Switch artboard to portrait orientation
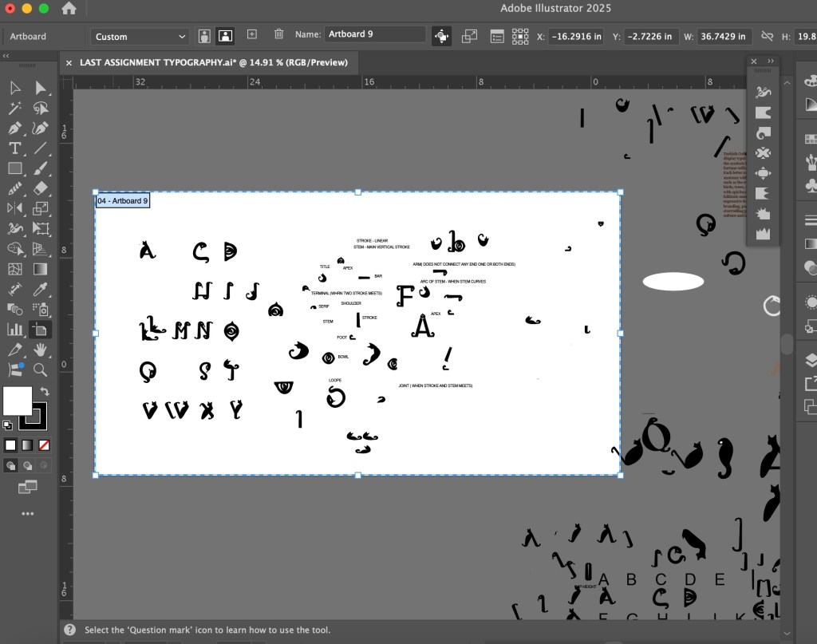Screen dimensions: 817x644 pos(204,36)
